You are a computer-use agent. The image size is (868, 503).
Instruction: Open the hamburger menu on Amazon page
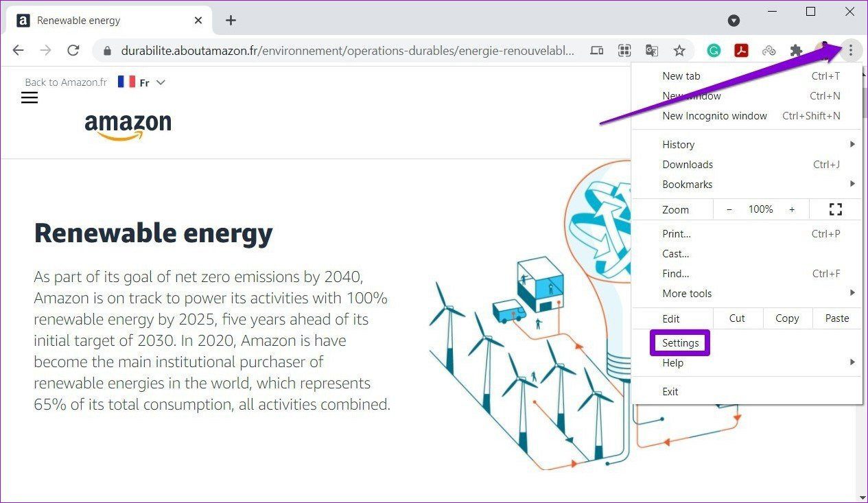coord(30,97)
